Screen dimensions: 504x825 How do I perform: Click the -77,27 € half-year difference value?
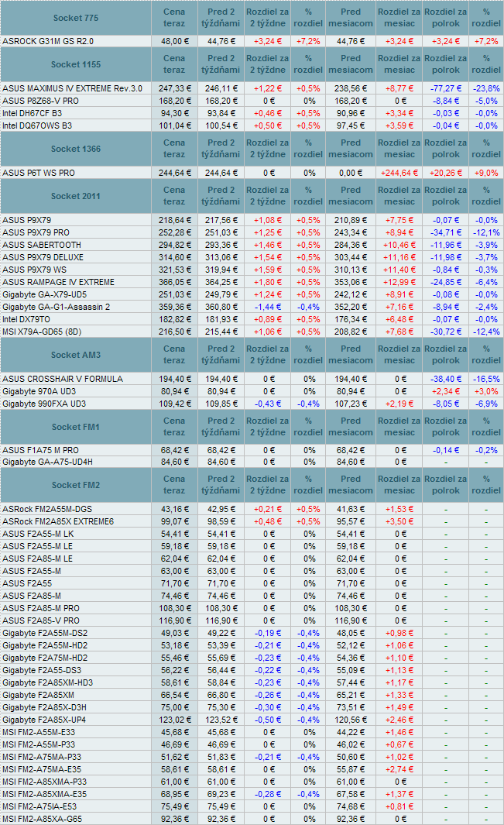[446, 88]
